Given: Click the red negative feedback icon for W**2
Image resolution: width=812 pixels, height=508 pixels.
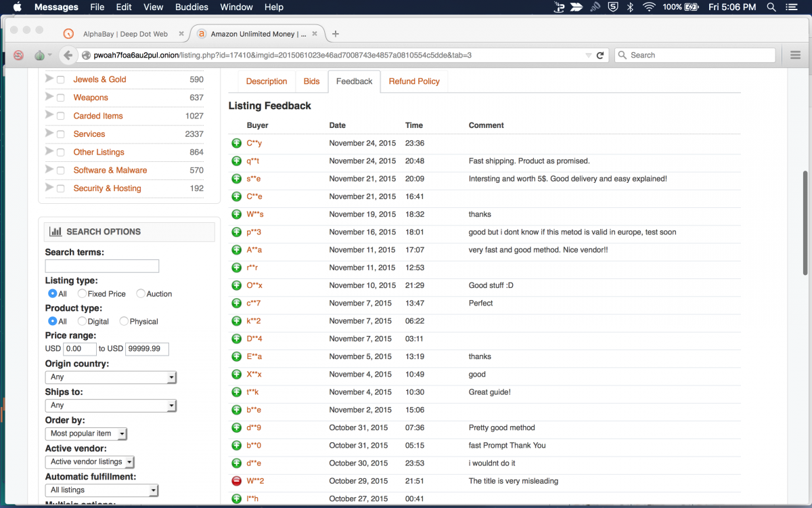Looking at the screenshot, I should 237,481.
